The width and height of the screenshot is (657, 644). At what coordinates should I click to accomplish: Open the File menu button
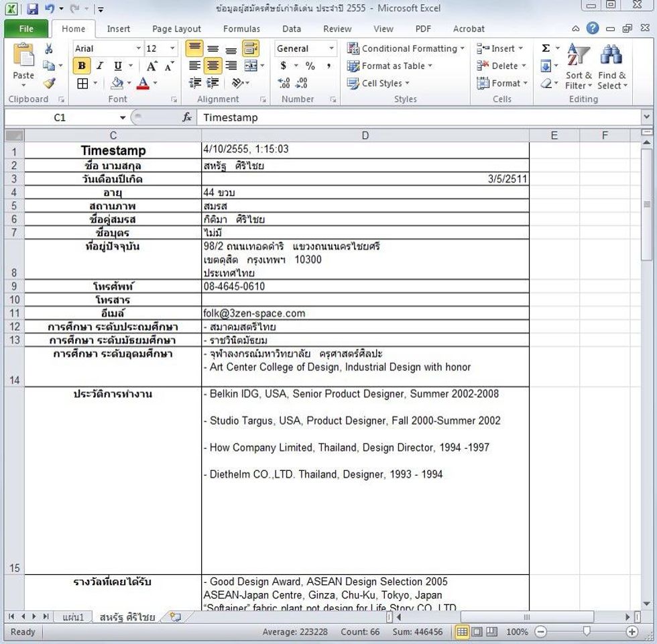tap(26, 29)
